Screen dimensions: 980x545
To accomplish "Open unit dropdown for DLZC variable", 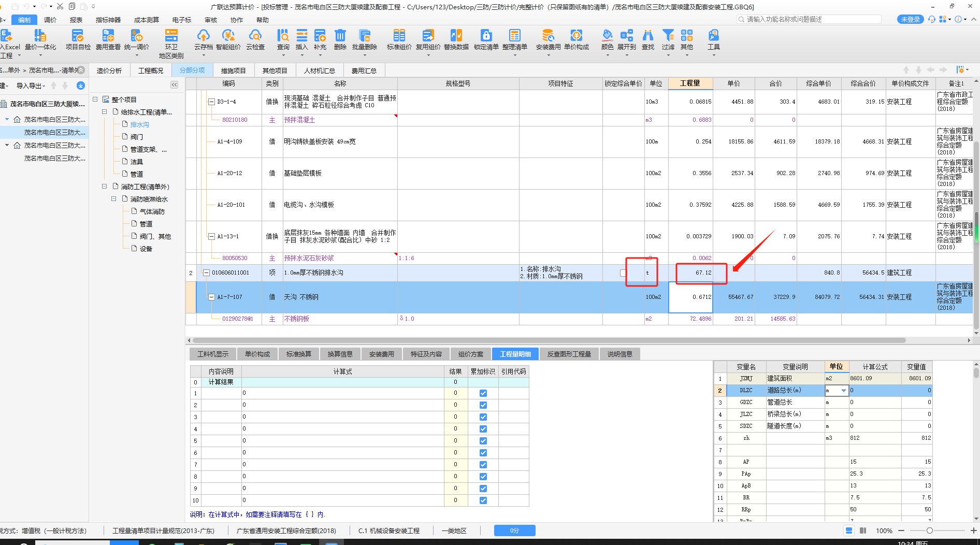I will (843, 391).
